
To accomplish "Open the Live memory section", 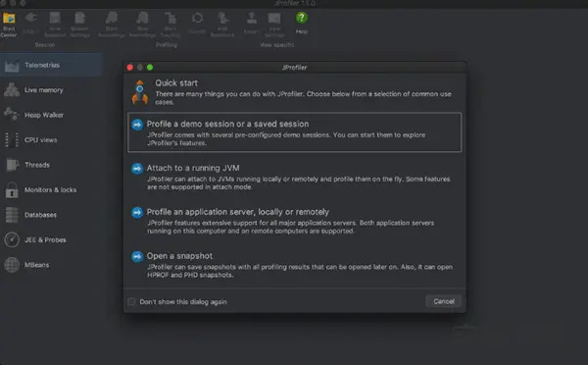I will (51, 90).
